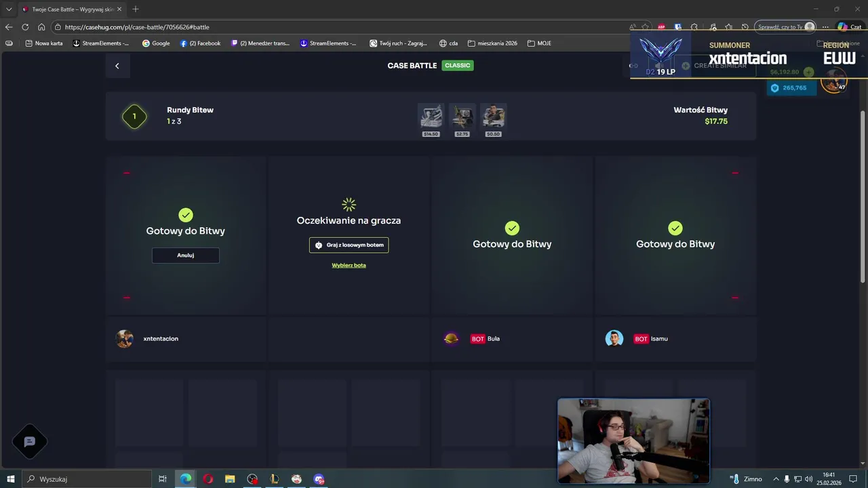Image resolution: width=868 pixels, height=488 pixels.
Task: Open network tray icon
Action: (797, 479)
